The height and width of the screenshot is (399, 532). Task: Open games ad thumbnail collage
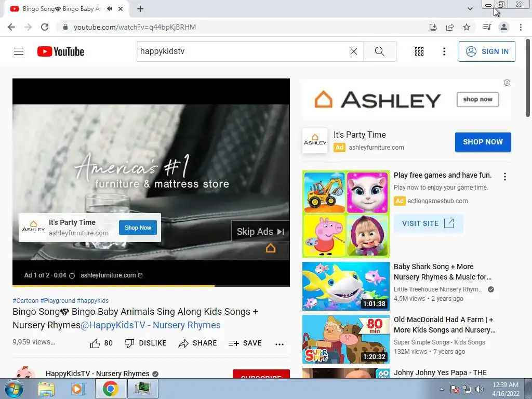tap(345, 214)
